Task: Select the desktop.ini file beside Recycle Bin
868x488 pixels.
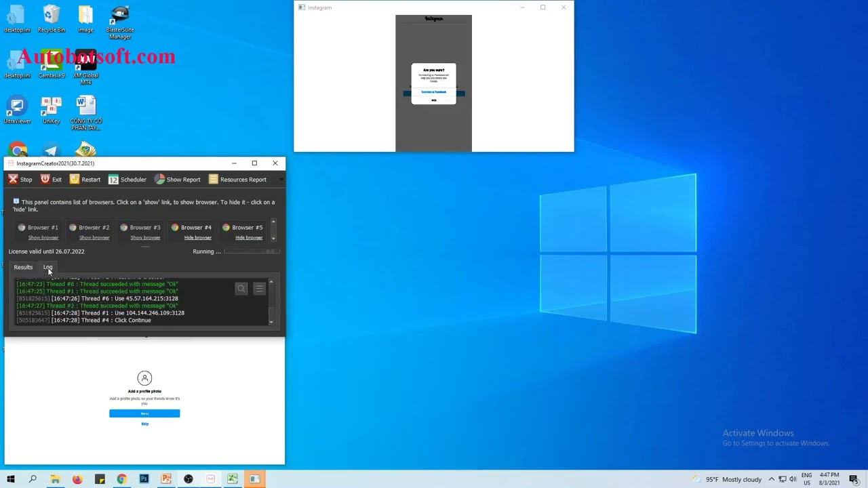Action: pos(17,19)
